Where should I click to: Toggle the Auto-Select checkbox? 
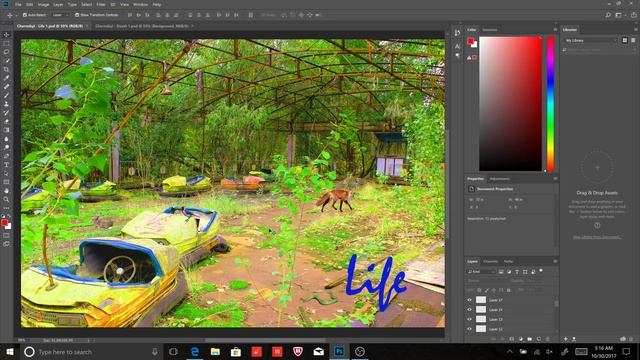coord(25,15)
